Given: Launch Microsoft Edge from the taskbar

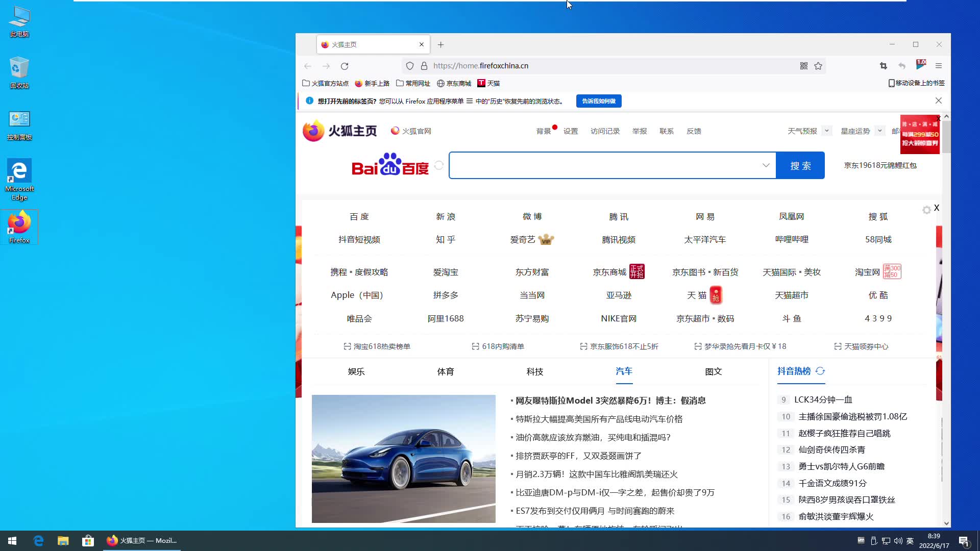Looking at the screenshot, I should 38,540.
